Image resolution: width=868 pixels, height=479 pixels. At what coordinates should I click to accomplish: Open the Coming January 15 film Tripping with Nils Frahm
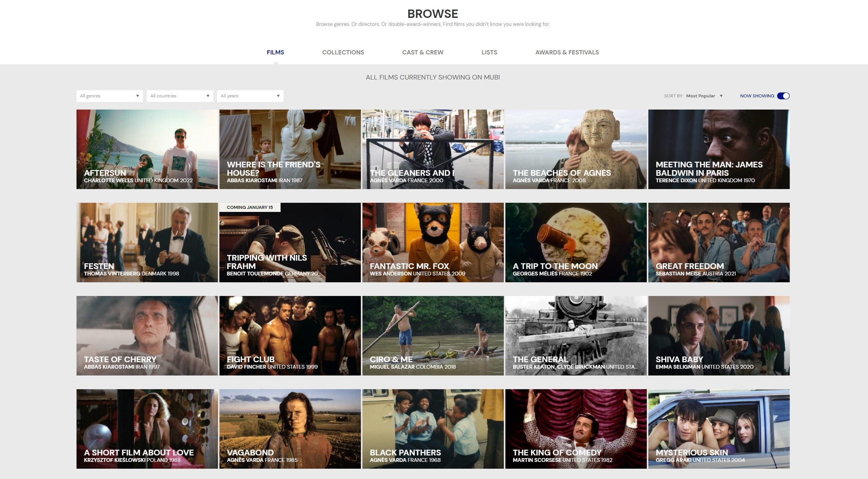click(290, 242)
